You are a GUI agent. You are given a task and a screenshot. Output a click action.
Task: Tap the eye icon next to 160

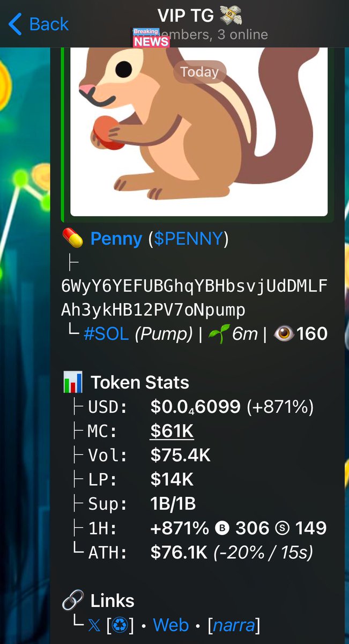284,334
